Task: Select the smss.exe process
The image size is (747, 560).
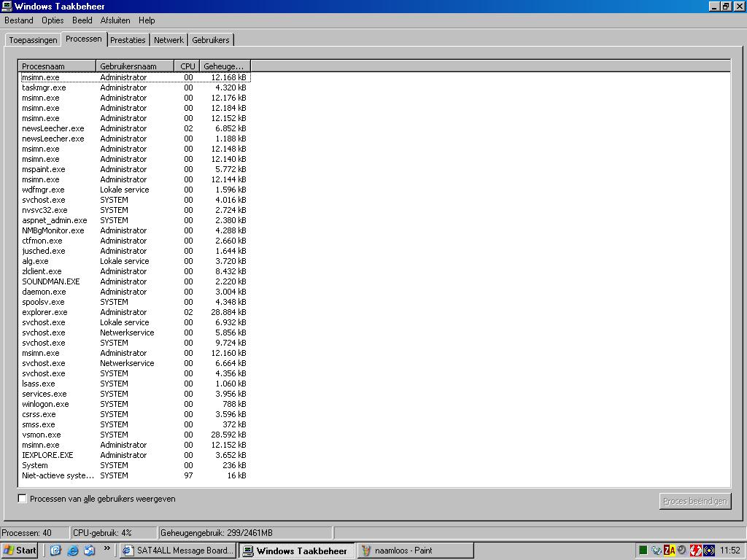Action: coord(135,425)
